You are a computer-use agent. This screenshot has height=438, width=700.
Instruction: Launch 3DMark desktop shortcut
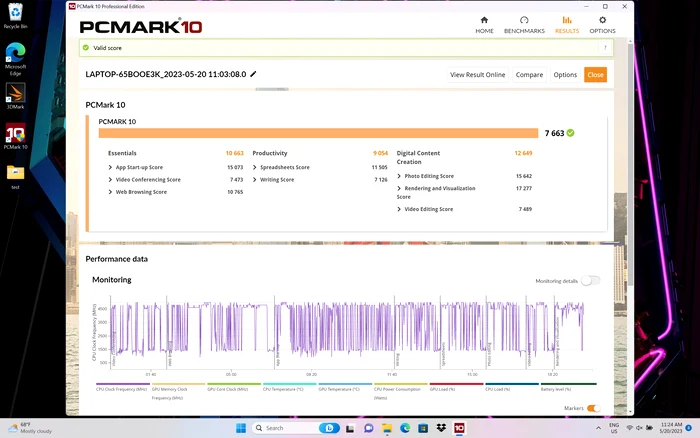(x=16, y=96)
